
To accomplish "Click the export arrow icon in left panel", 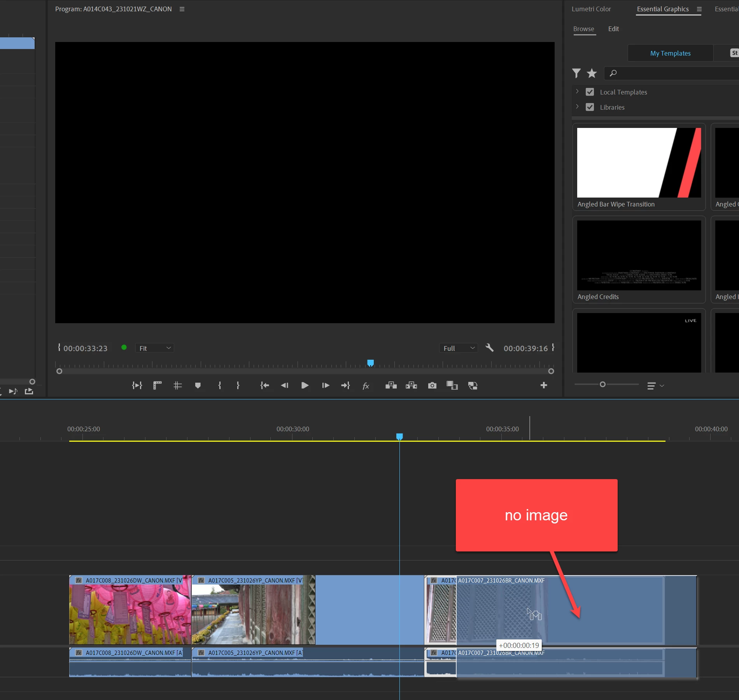I will pos(29,391).
